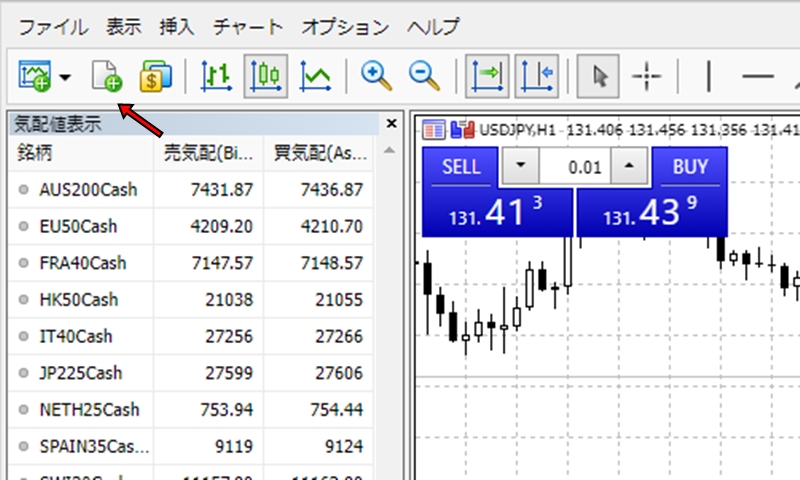The image size is (800, 480).
Task: Click the 買気配(Ask) column header
Action: [319, 153]
